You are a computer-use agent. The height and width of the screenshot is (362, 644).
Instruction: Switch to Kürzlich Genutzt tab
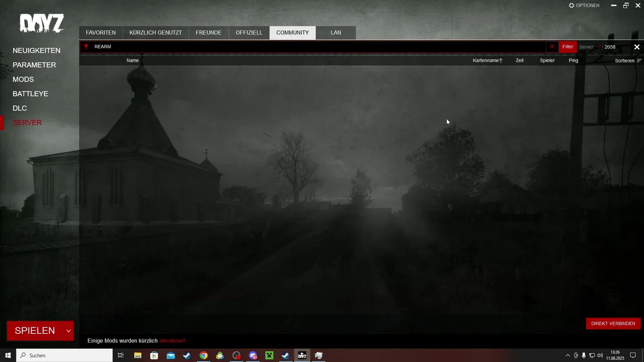pyautogui.click(x=155, y=33)
